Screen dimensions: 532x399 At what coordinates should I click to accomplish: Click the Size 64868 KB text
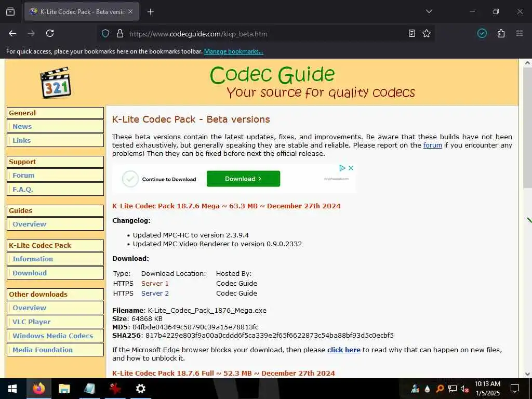(137, 319)
